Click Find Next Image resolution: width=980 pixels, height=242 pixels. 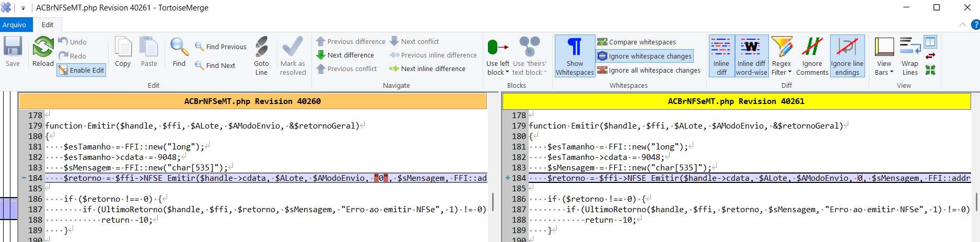coord(215,65)
